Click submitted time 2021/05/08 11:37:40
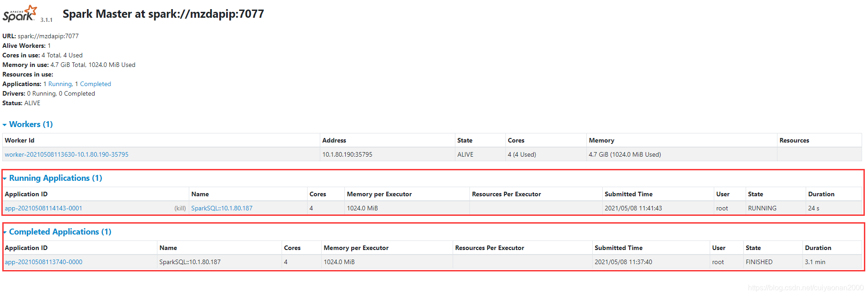868x296 pixels. [x=623, y=262]
